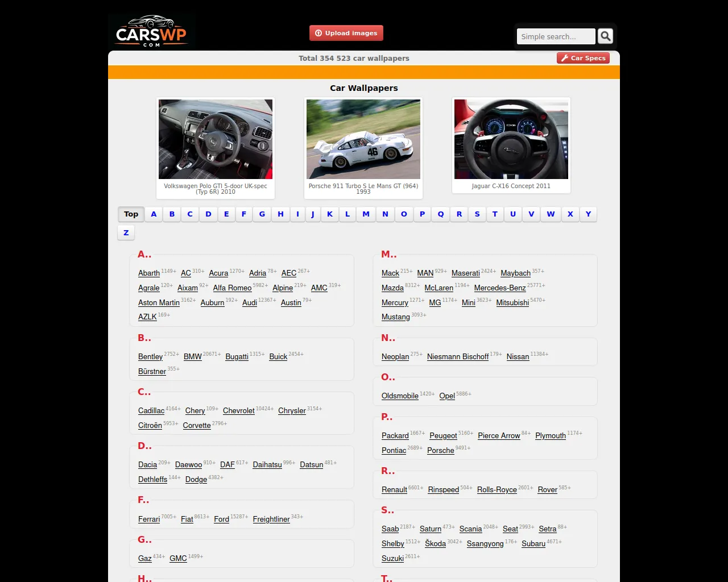Visit the Corvette brand link

197,426
